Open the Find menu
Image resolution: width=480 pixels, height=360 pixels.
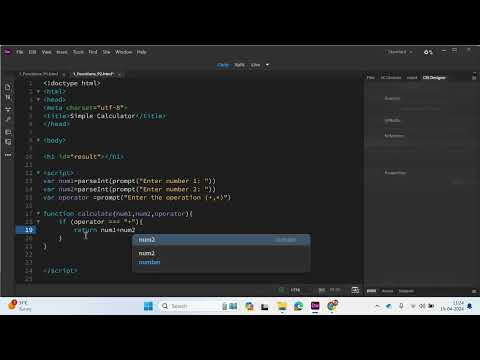coord(93,52)
